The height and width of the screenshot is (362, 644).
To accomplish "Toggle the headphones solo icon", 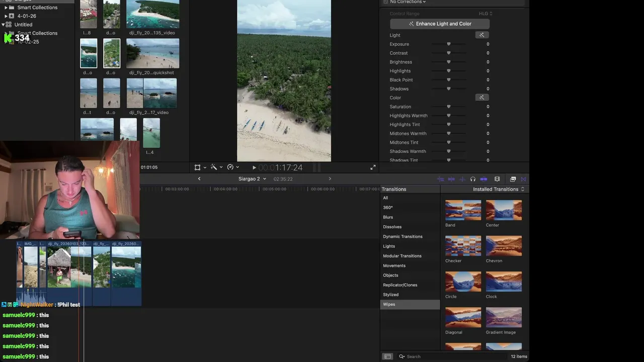I will point(472,179).
